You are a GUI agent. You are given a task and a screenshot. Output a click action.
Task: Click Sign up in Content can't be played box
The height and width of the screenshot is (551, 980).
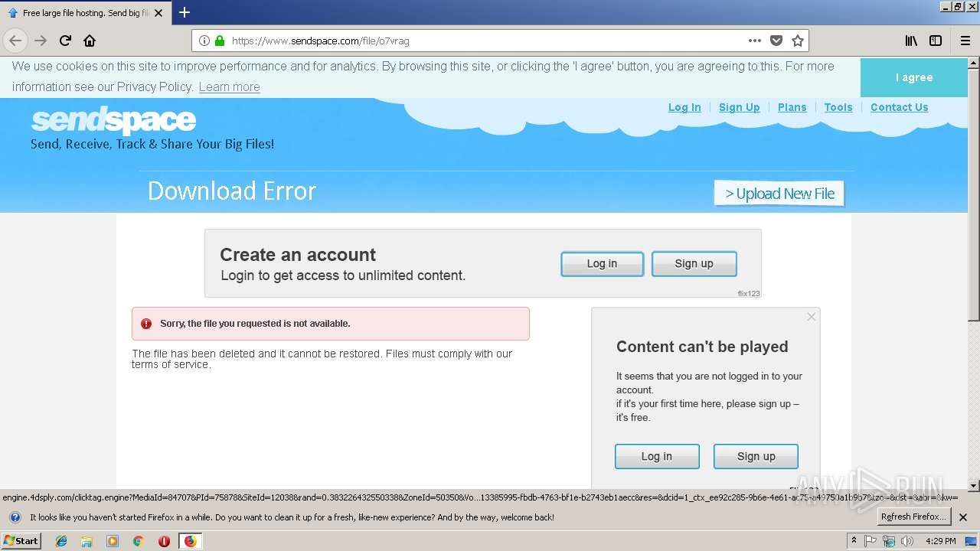[756, 456]
